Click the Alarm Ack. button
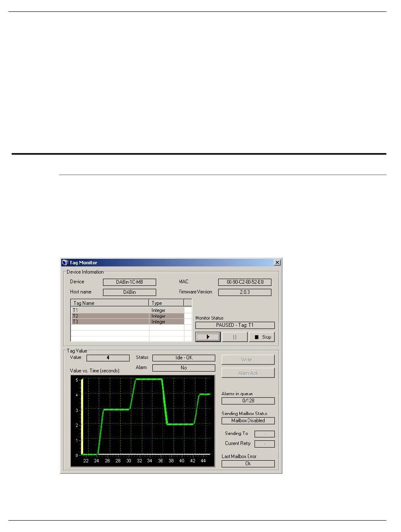 [x=248, y=373]
